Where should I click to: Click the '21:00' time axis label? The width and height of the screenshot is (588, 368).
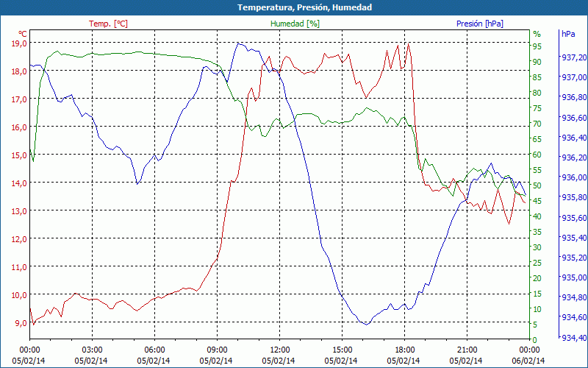pos(467,350)
